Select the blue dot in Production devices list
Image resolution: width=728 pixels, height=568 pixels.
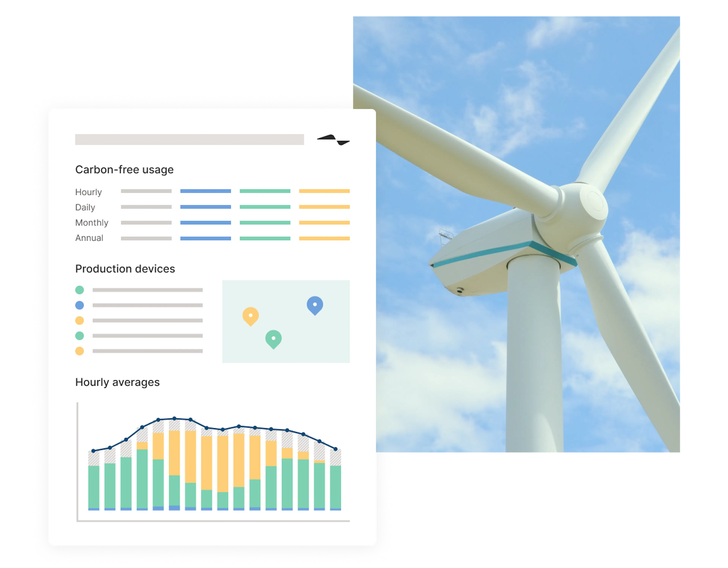coord(79,305)
